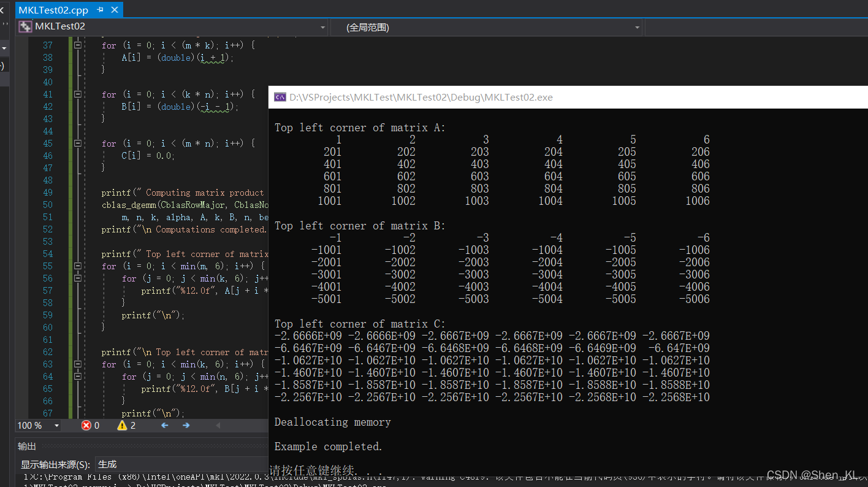868x487 pixels.
Task: Click the Computations completed printf line
Action: [x=184, y=229]
